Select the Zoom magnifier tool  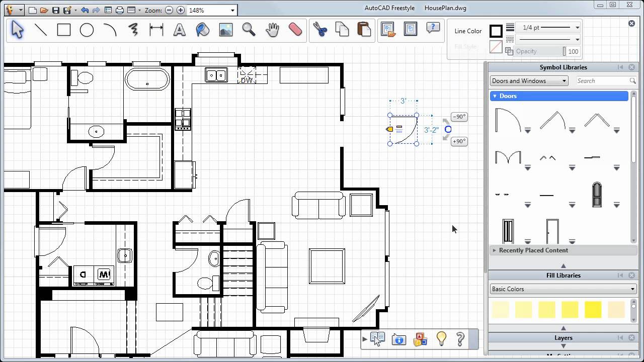(x=249, y=30)
